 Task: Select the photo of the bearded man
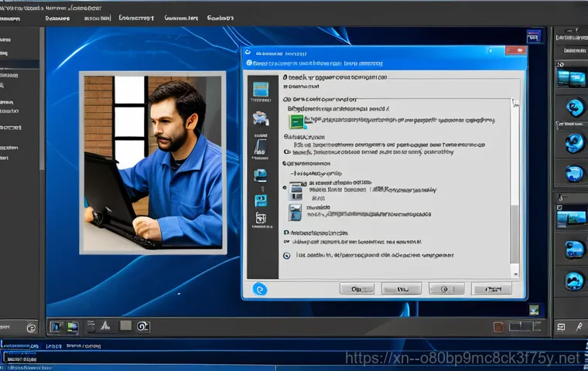152,162
